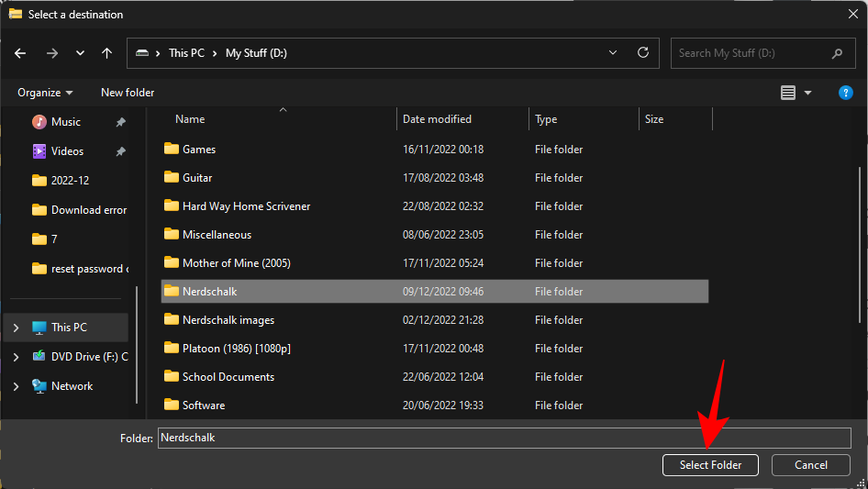Viewport: 868px width, 489px height.
Task: Click the Cancel button
Action: tap(810, 465)
